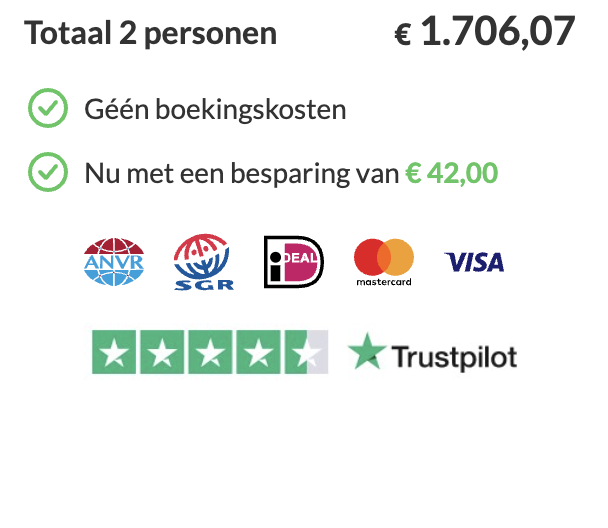608x528 pixels.
Task: Click the ANVR travel association logo
Action: pyautogui.click(x=112, y=262)
